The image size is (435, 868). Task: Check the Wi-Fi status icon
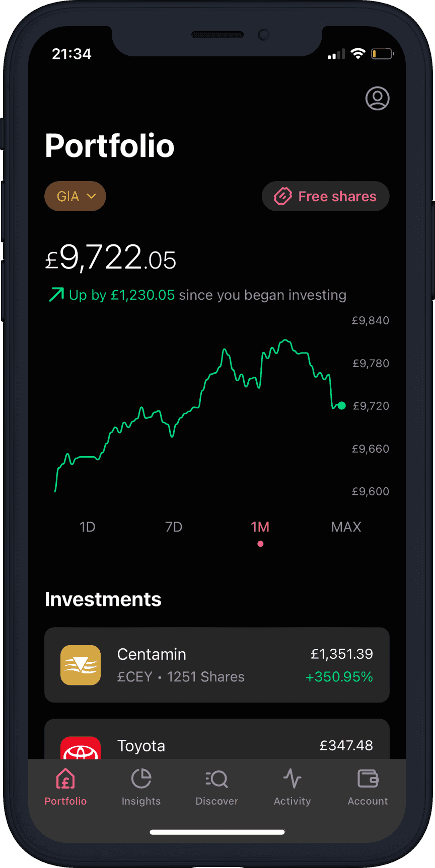(x=358, y=54)
